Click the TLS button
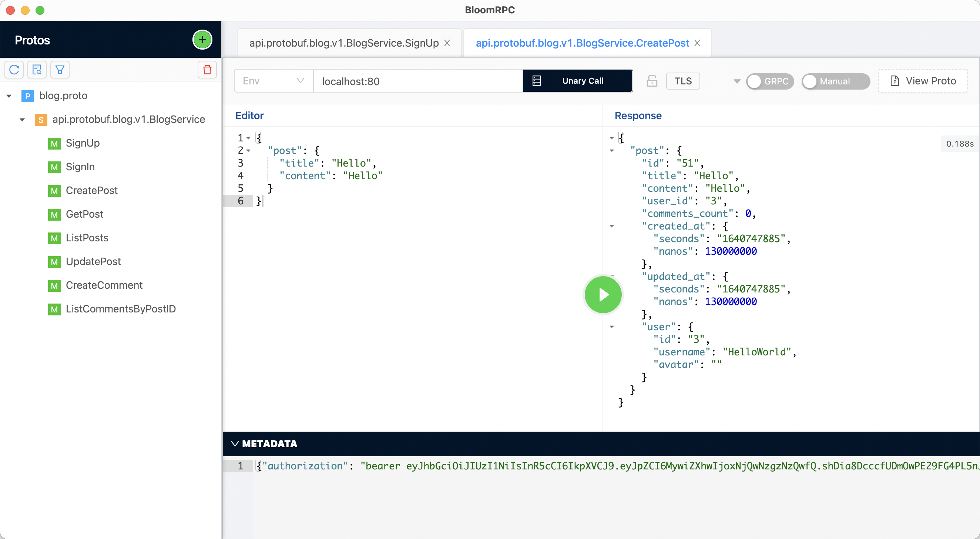This screenshot has width=980, height=539. [683, 81]
